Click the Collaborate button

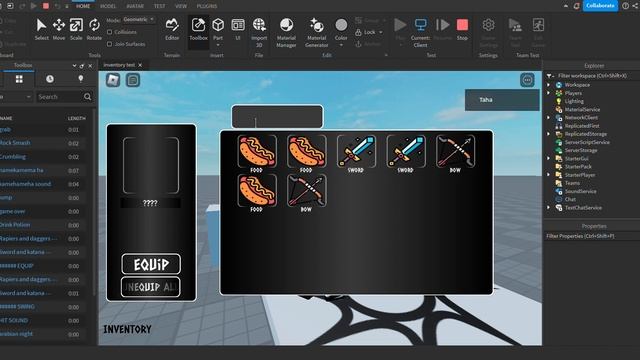click(x=600, y=6)
